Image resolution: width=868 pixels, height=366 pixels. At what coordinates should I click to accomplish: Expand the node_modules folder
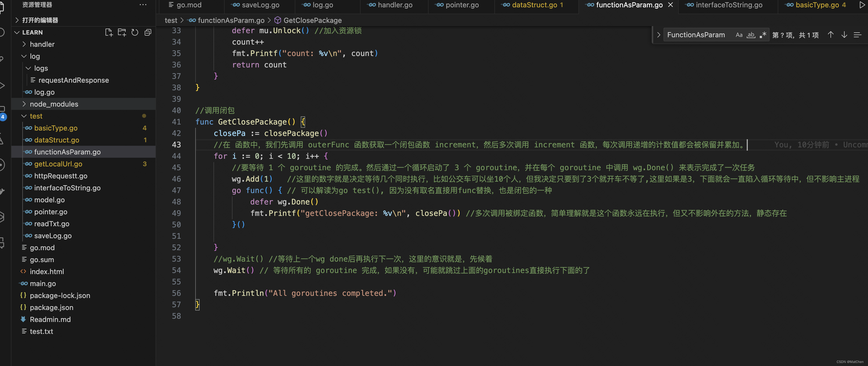54,104
